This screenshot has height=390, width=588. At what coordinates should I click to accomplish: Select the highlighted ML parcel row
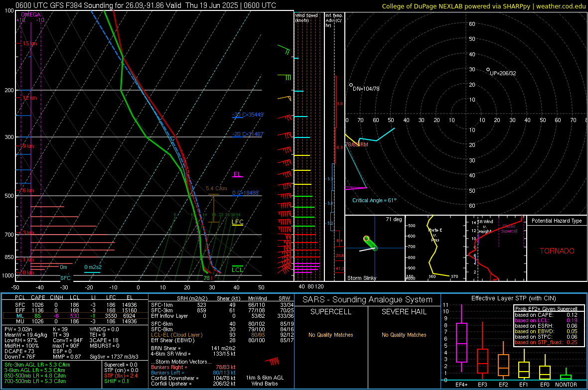tap(75, 316)
